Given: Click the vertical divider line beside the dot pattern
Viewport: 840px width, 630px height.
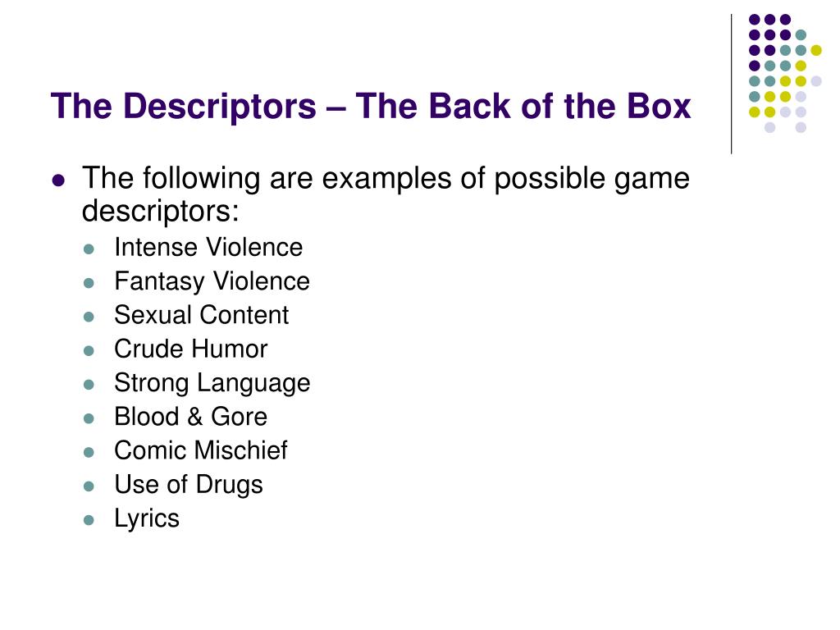Looking at the screenshot, I should pyautogui.click(x=731, y=84).
